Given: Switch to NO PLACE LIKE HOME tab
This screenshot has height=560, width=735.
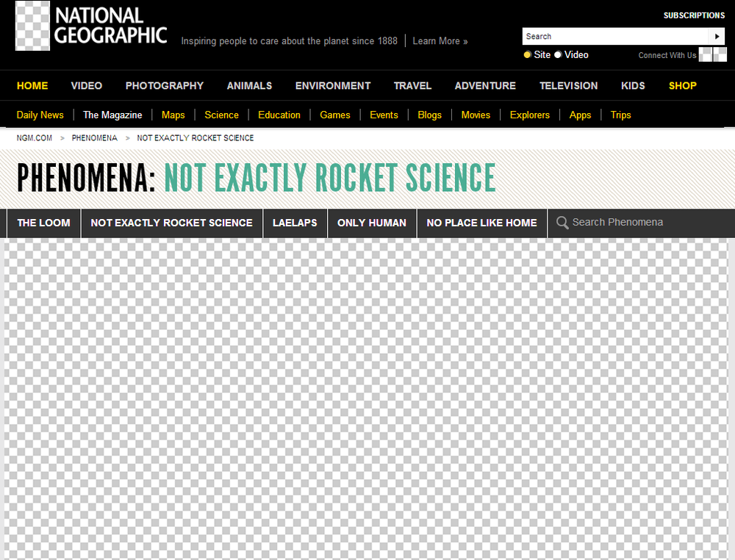Looking at the screenshot, I should [x=481, y=223].
